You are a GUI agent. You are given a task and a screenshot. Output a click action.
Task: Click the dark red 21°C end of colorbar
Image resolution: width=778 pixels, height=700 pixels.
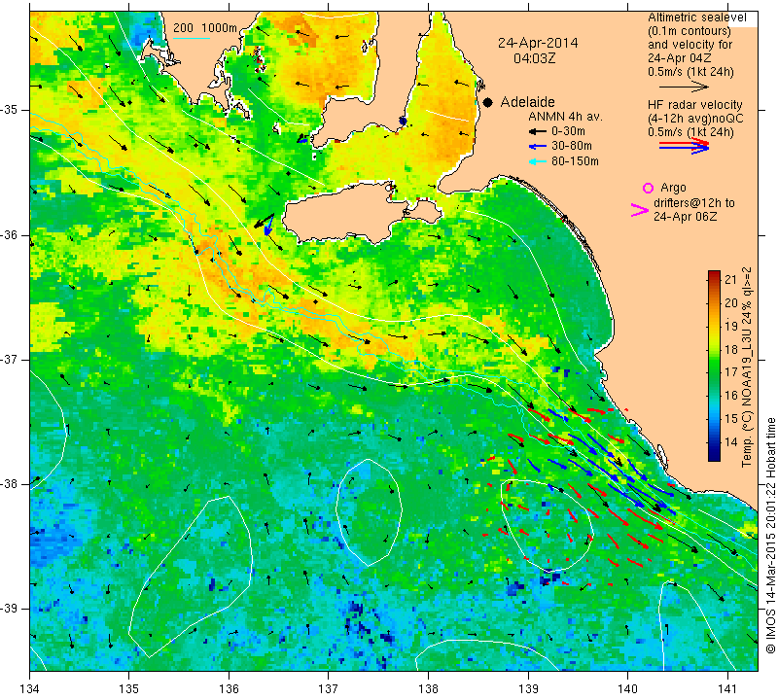coord(714,275)
